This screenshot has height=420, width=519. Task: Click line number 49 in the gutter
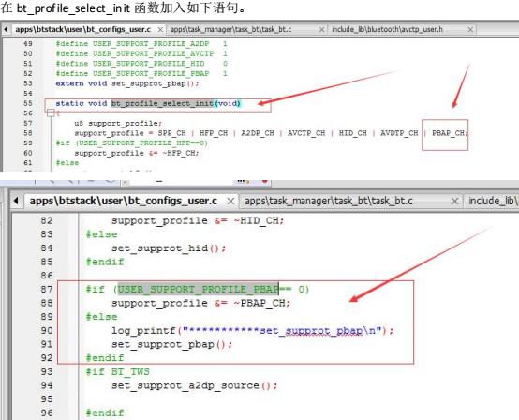point(28,44)
